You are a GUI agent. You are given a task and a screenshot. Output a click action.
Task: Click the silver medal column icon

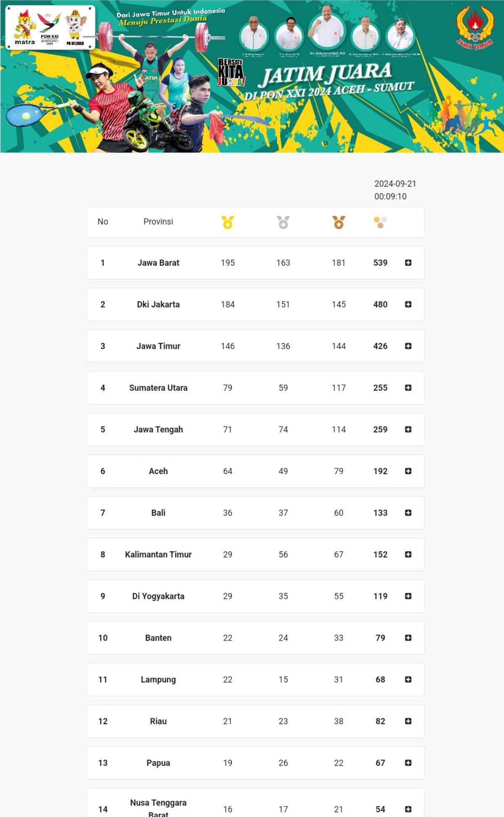(283, 222)
